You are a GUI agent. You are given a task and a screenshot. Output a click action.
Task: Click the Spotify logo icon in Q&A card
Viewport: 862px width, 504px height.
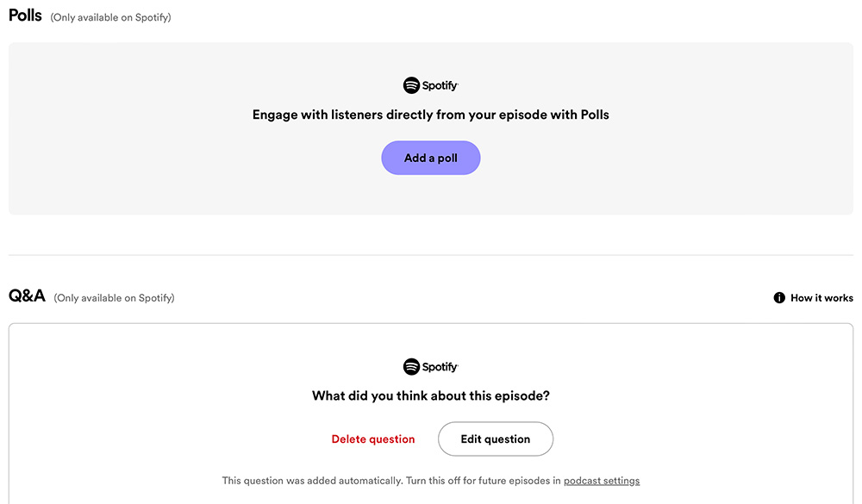(x=411, y=367)
